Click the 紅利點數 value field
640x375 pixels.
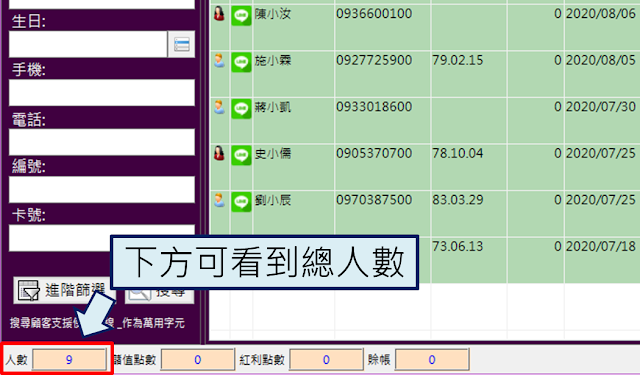327,359
